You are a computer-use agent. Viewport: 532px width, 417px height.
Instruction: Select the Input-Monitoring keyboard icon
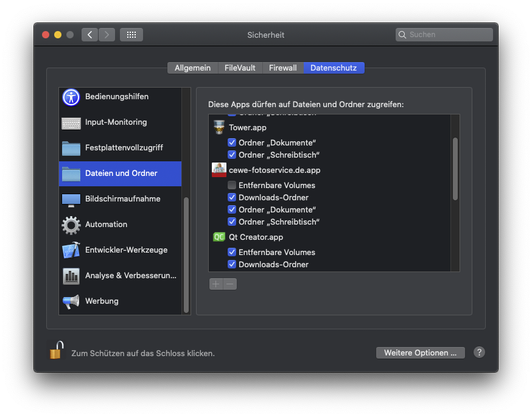(71, 122)
